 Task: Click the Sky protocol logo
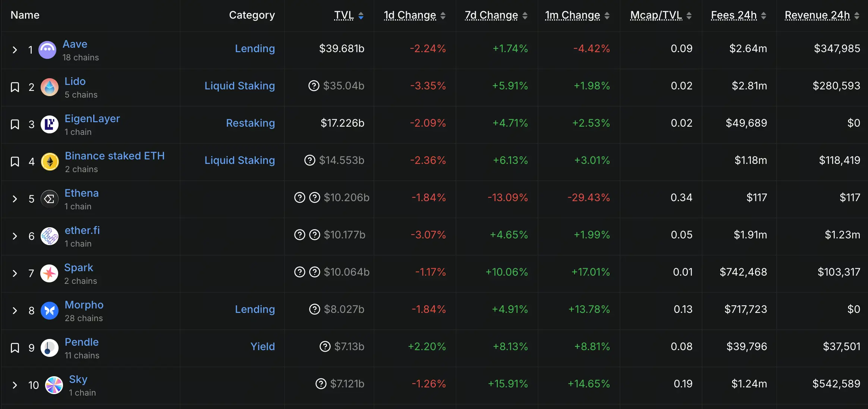pos(54,385)
